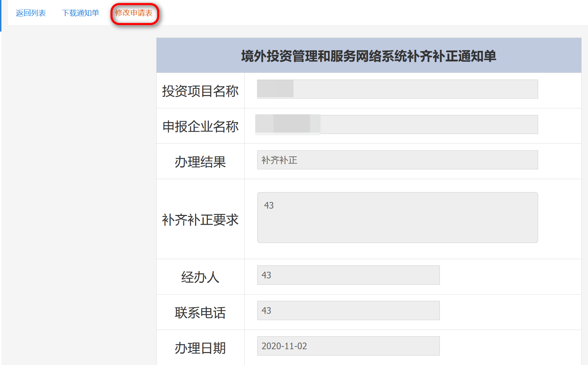Click the 办理结果 field showing 补齐补正
This screenshot has width=588, height=365.
[x=397, y=160]
